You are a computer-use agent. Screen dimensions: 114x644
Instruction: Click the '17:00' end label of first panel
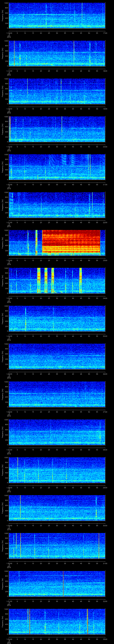click(x=105, y=33)
